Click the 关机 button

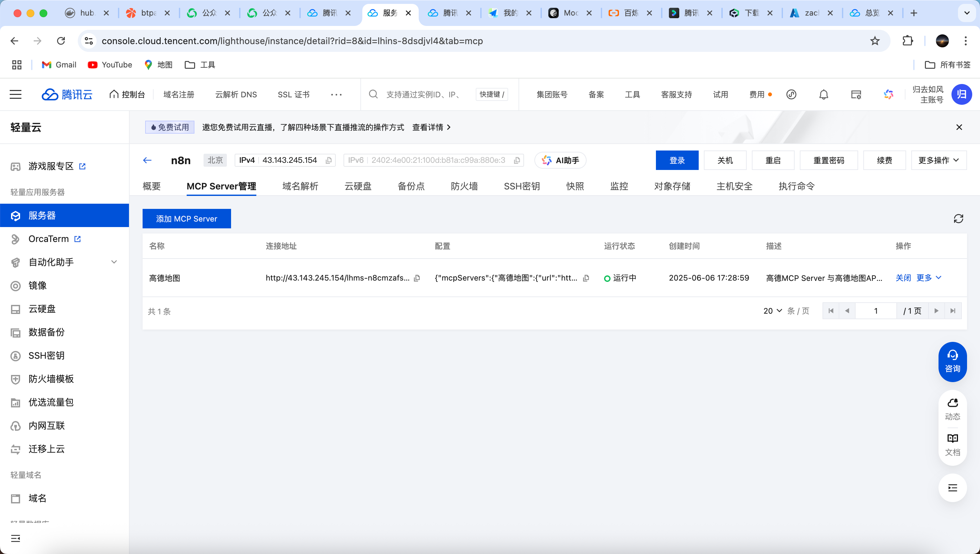[x=725, y=160]
